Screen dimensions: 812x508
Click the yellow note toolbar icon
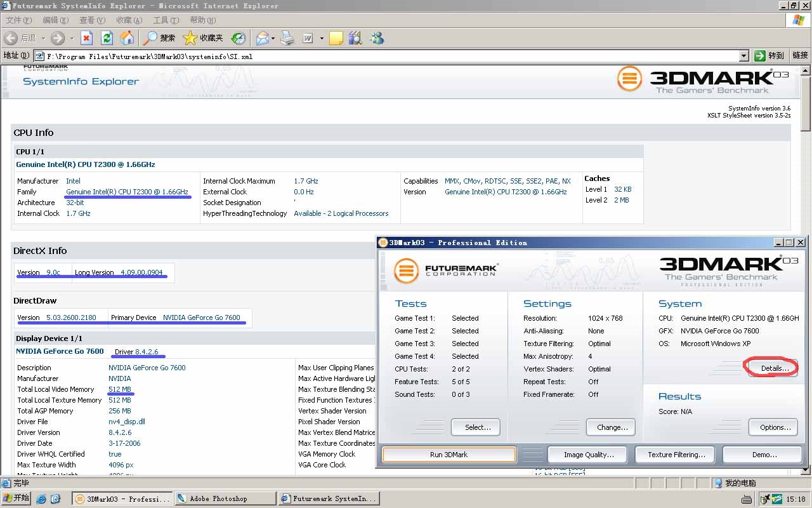(336, 38)
